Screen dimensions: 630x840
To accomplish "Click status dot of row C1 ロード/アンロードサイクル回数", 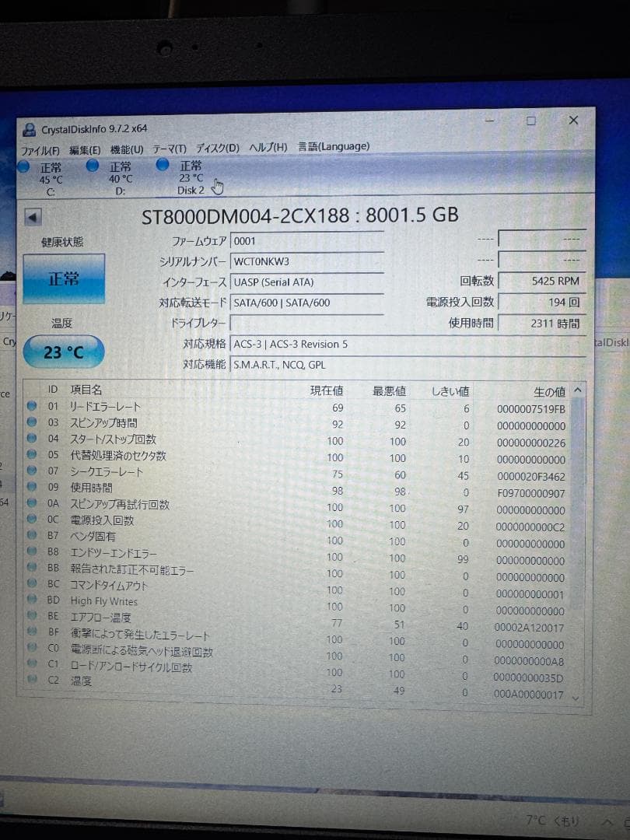I will (x=32, y=663).
